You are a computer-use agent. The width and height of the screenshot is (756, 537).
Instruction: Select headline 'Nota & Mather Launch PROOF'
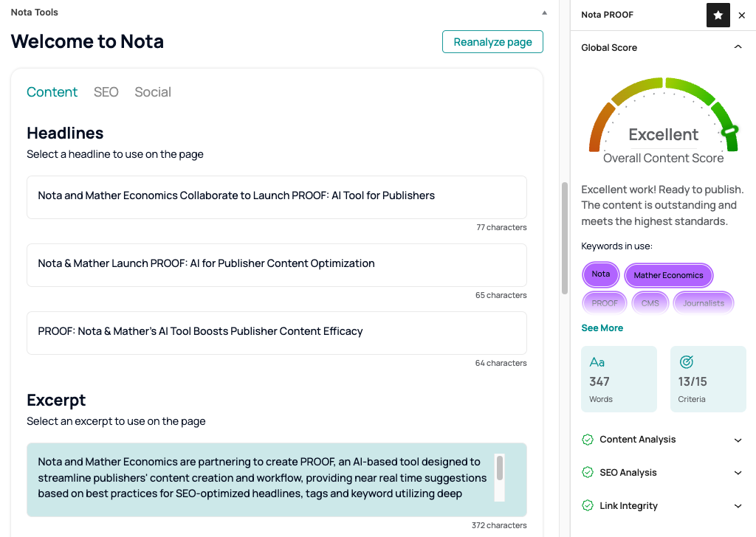tap(277, 266)
